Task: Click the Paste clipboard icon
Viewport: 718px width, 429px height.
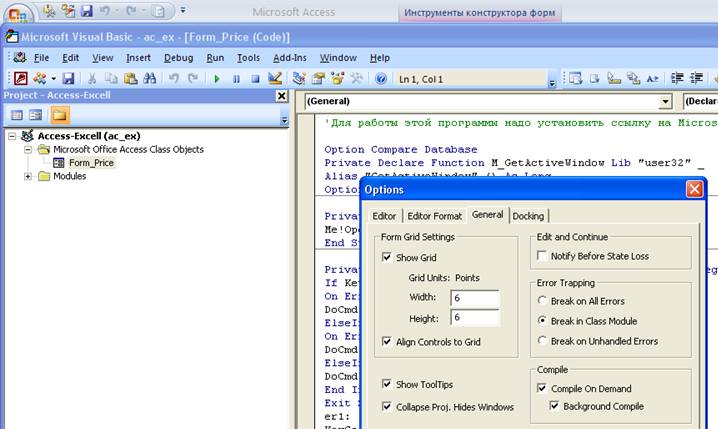Action: pyautogui.click(x=131, y=79)
